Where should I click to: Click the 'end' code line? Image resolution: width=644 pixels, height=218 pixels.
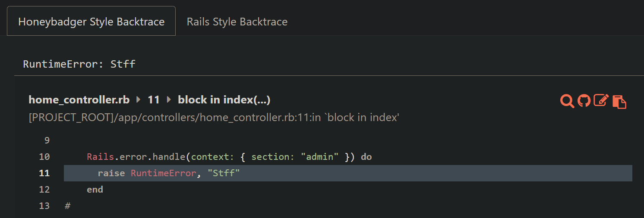coord(95,190)
